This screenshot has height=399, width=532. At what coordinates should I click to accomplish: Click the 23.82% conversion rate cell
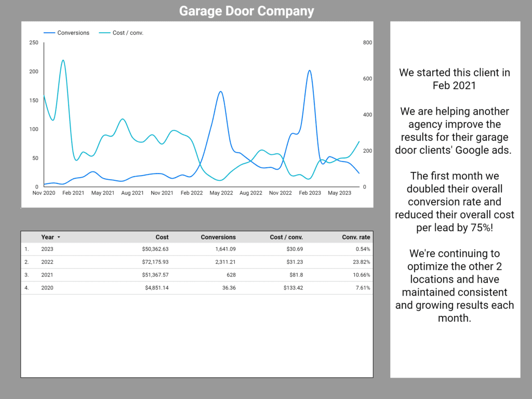[x=360, y=262]
